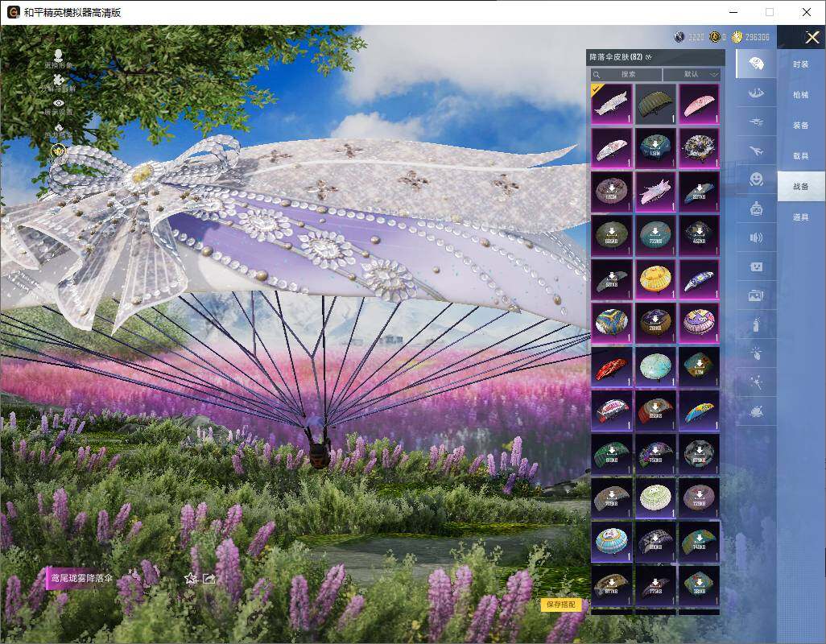Viewport: 826px width, 644px height.
Task: Select the pink winged parachute thumbnail
Action: 655,191
